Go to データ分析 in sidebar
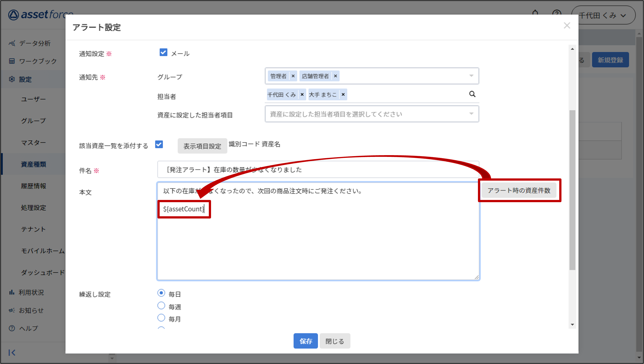The width and height of the screenshot is (644, 364). coord(35,43)
